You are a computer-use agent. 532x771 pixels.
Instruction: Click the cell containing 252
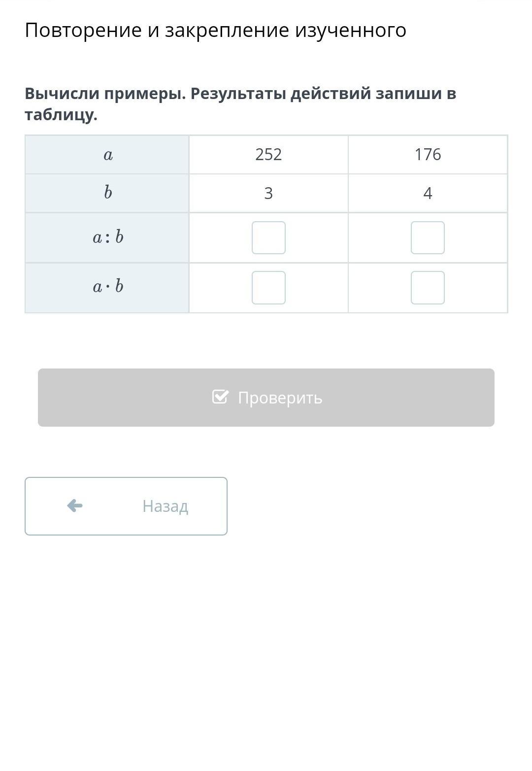pos(268,155)
